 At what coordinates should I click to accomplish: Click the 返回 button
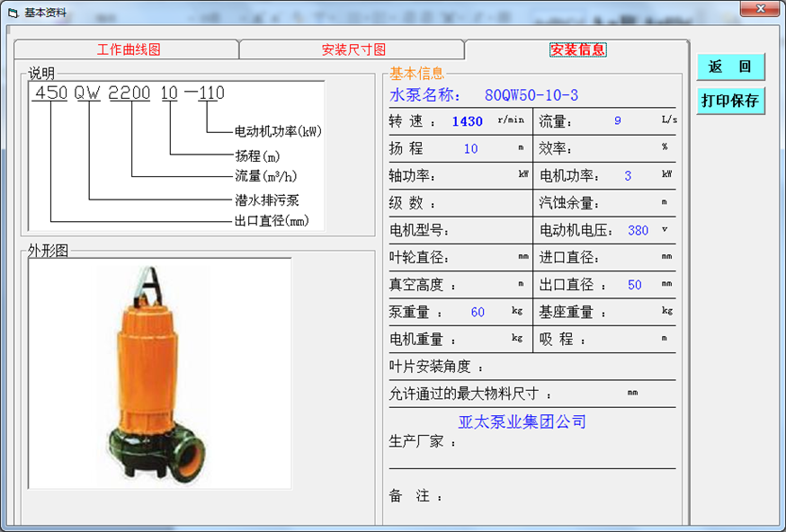730,66
